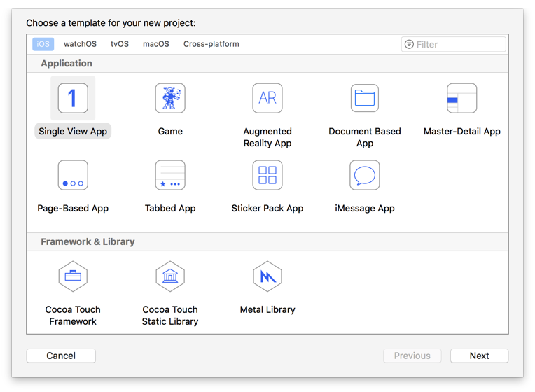Choose the Cocoa Touch Static Library icon

[x=170, y=276]
